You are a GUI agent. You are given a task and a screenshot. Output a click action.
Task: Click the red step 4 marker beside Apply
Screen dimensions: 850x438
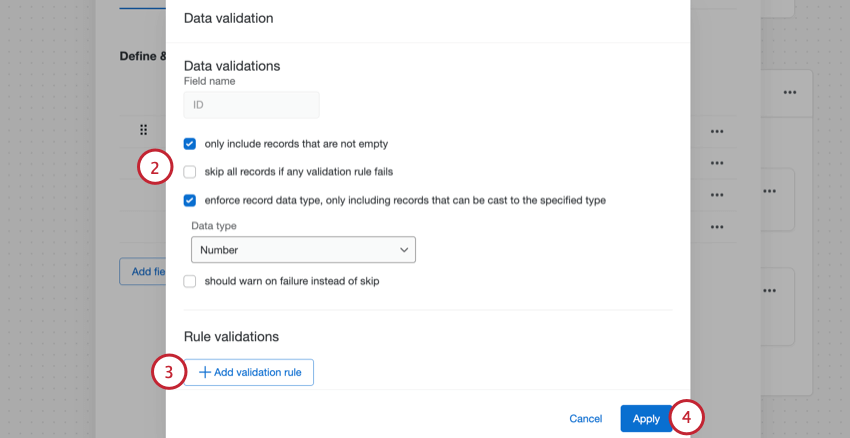point(687,417)
